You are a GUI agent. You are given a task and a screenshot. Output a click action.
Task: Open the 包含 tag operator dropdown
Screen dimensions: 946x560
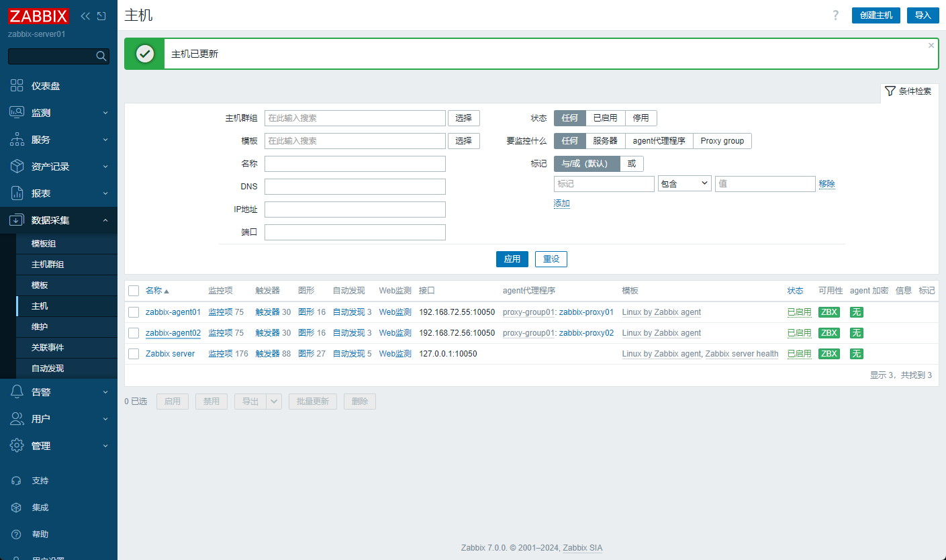pyautogui.click(x=684, y=183)
